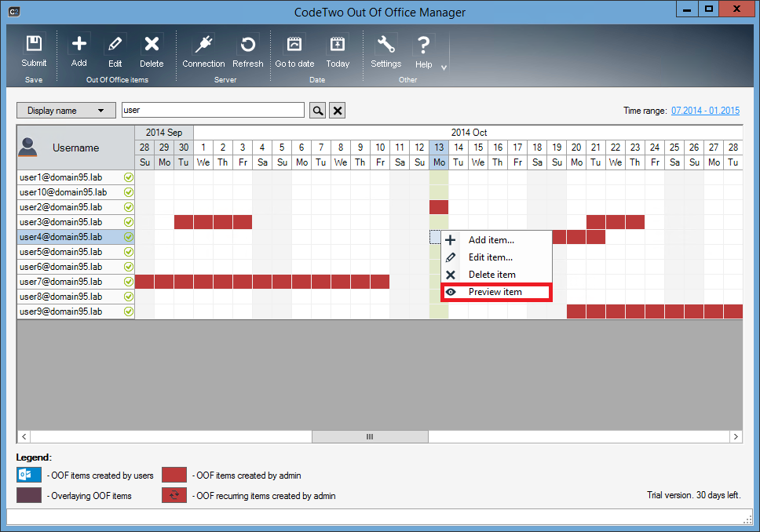
Task: Open the server Connection settings
Action: (x=203, y=51)
